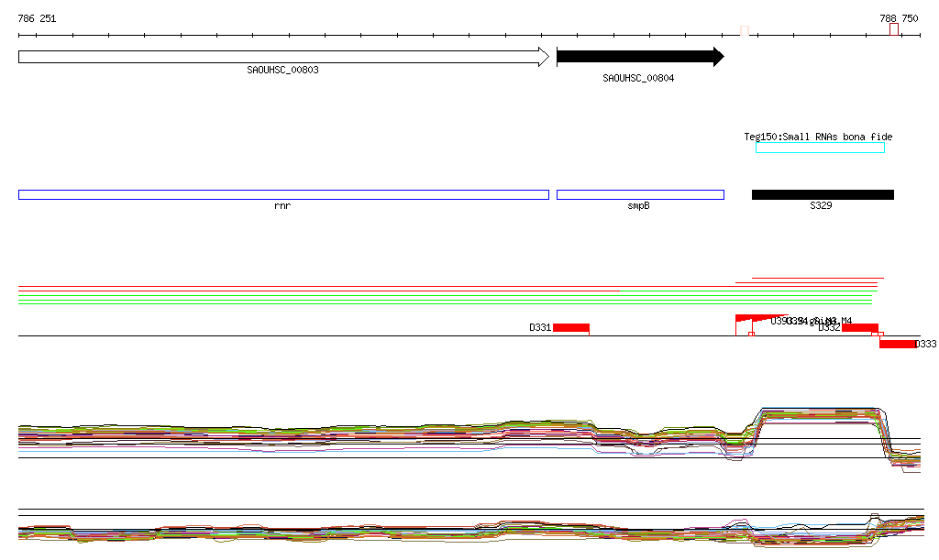The height and width of the screenshot is (560, 939).
Task: Click the red triangular upshift marker
Action: pyautogui.click(x=743, y=319)
